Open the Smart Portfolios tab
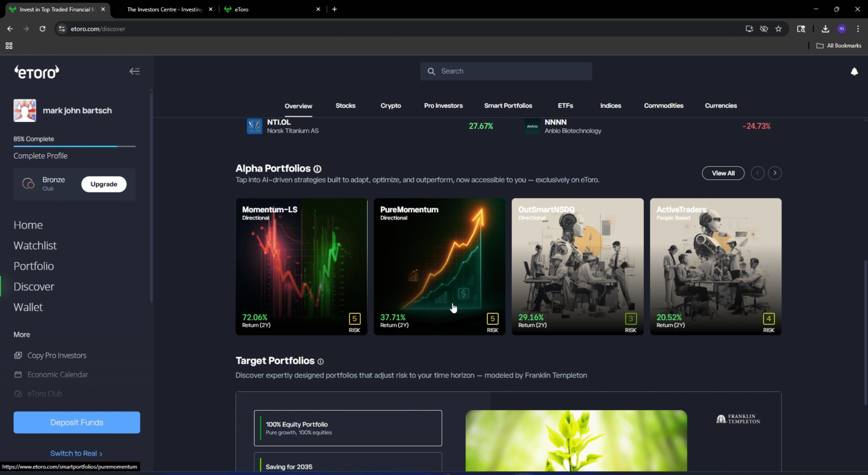The image size is (868, 475). pyautogui.click(x=508, y=106)
